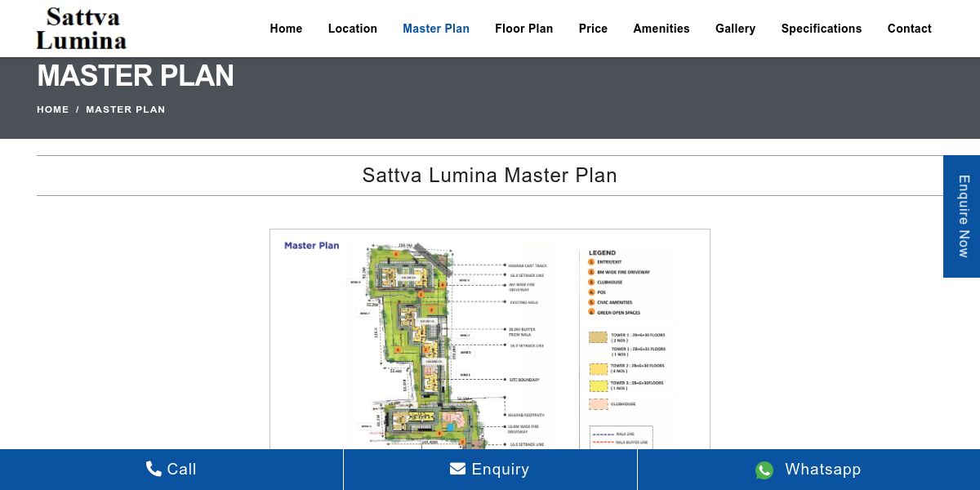The height and width of the screenshot is (490, 980).
Task: Open the Enquiry form button
Action: (490, 470)
